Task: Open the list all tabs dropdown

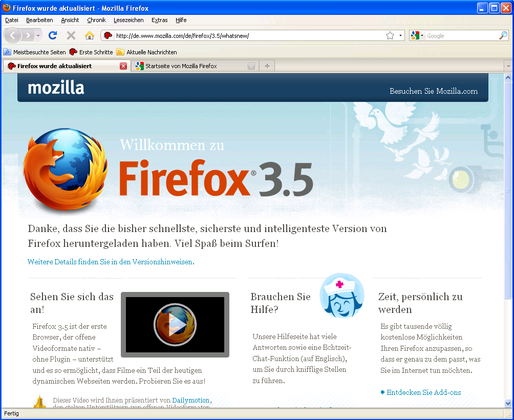Action: pos(508,66)
